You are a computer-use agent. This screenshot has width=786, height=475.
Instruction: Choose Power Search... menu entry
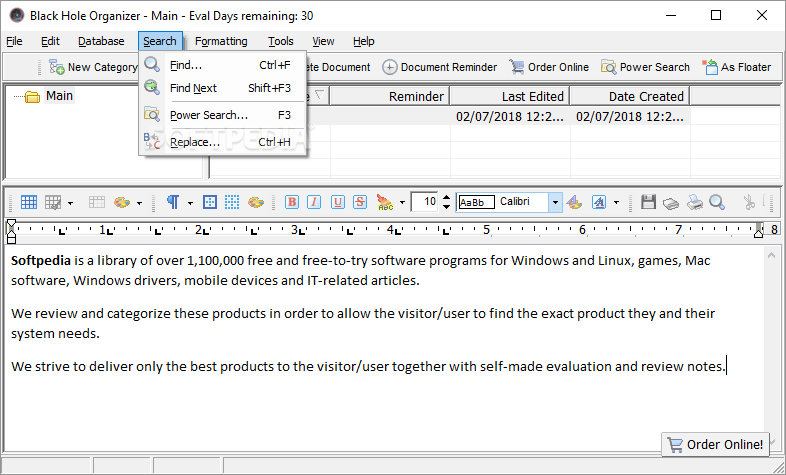click(223, 115)
